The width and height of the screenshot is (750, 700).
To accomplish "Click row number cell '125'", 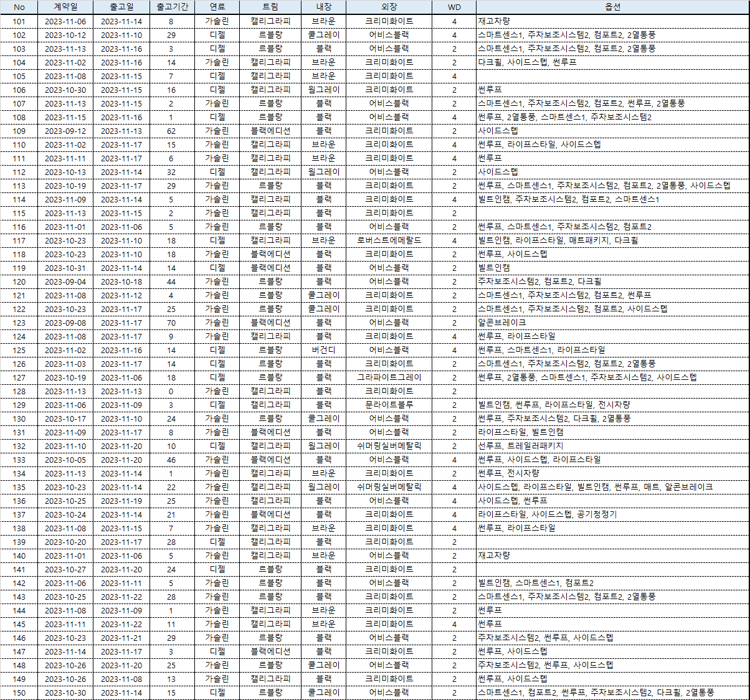I will [19, 350].
